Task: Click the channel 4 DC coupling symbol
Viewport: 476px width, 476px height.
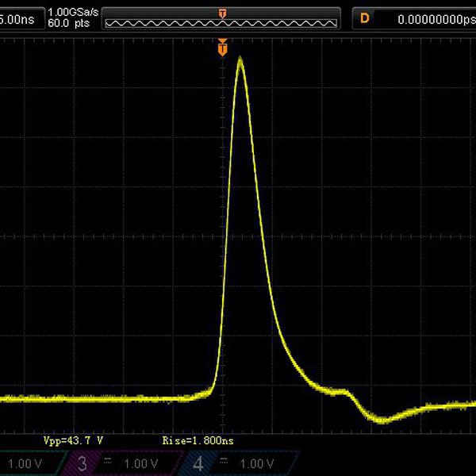Action: pos(222,460)
